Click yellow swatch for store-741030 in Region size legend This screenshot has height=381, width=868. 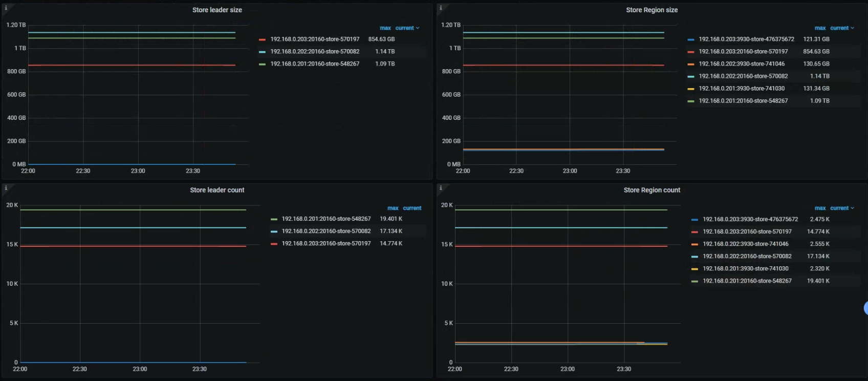pyautogui.click(x=691, y=89)
